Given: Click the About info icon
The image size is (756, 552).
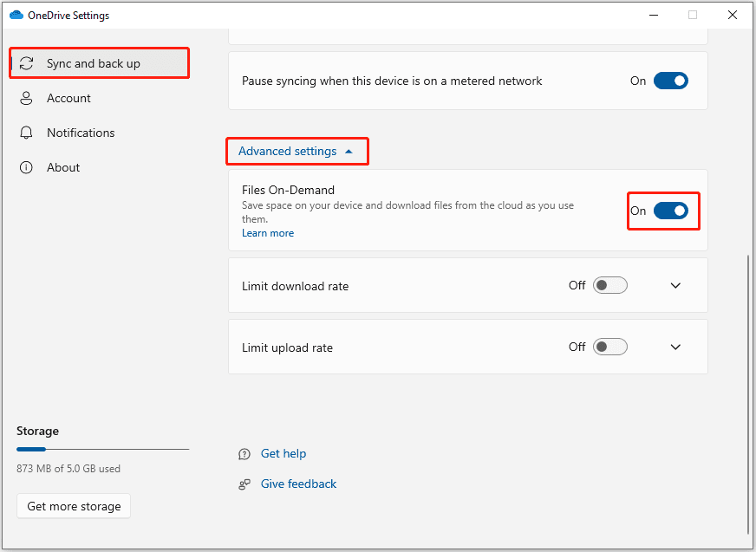Looking at the screenshot, I should 27,167.
